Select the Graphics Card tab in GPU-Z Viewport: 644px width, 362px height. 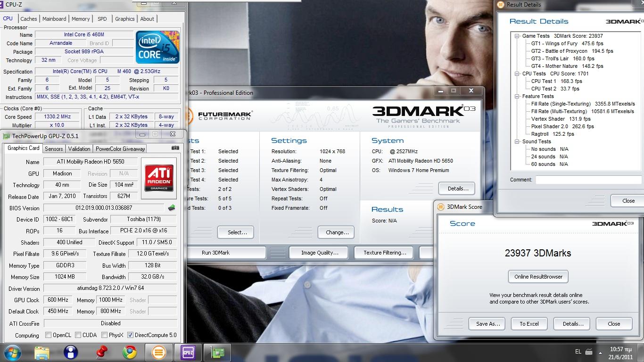(x=24, y=148)
